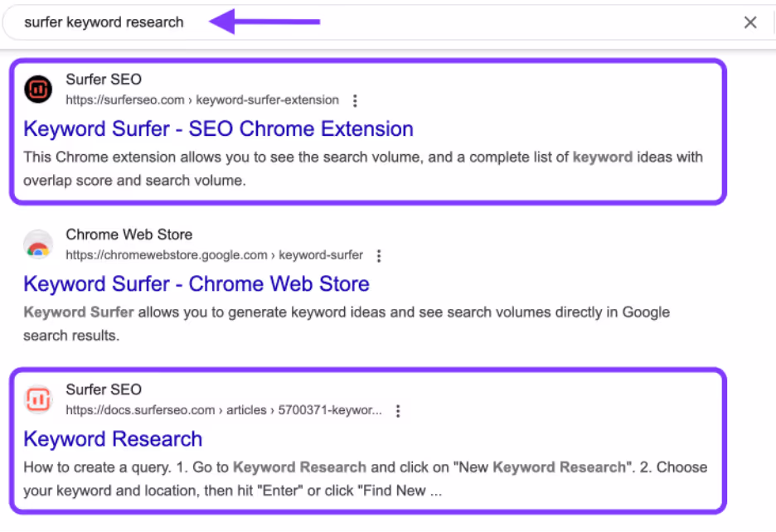Click the purple arrow pointing at the search query
776x532 pixels.
pos(264,22)
